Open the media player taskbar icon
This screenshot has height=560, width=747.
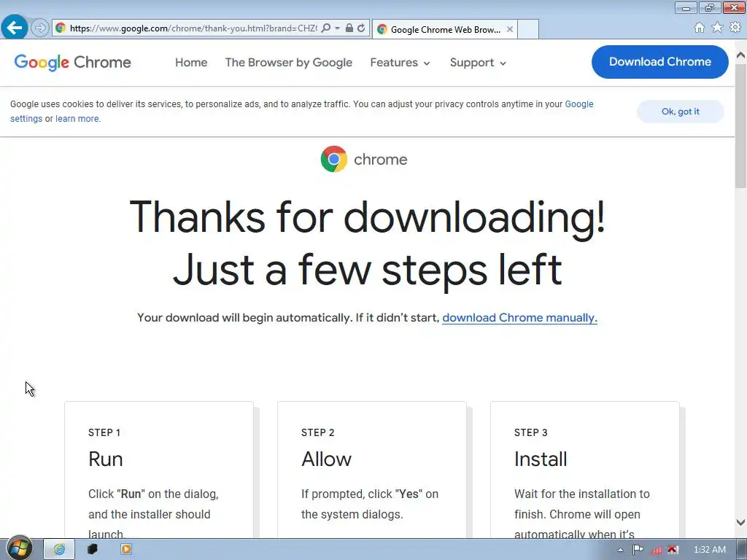125,549
